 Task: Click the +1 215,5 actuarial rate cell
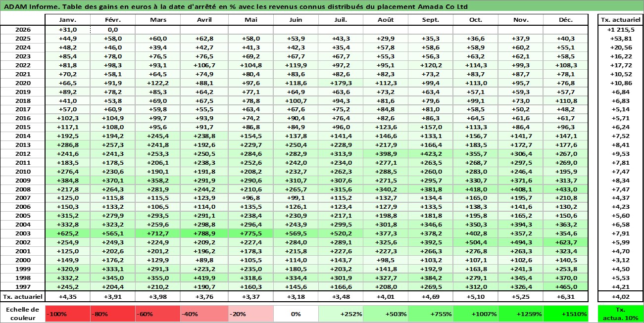click(x=620, y=30)
